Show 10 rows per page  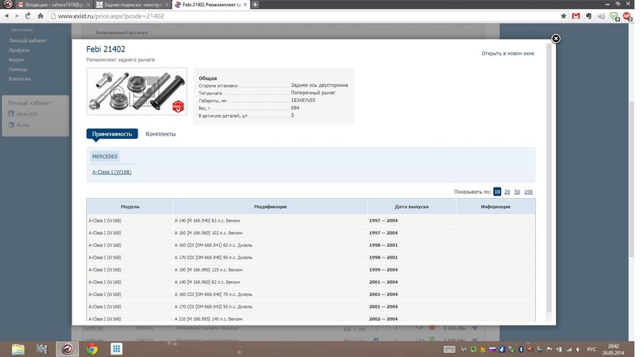pyautogui.click(x=497, y=191)
